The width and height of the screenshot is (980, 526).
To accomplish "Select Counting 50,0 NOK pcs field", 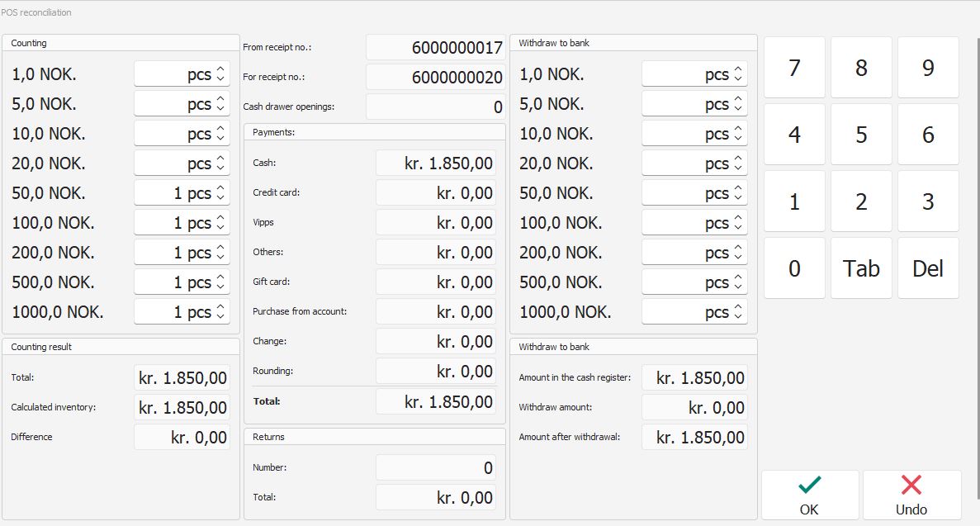I will click(x=182, y=192).
